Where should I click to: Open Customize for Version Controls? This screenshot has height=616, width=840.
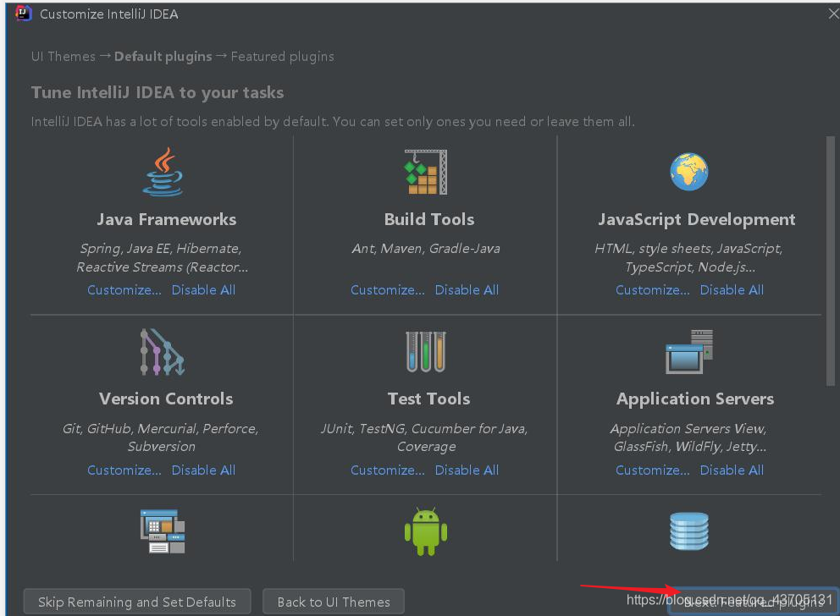[124, 470]
